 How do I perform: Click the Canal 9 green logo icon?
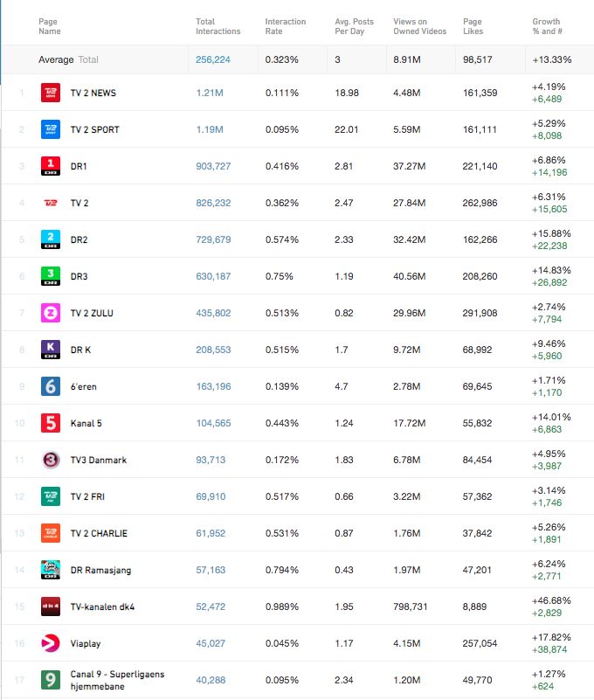(x=51, y=680)
